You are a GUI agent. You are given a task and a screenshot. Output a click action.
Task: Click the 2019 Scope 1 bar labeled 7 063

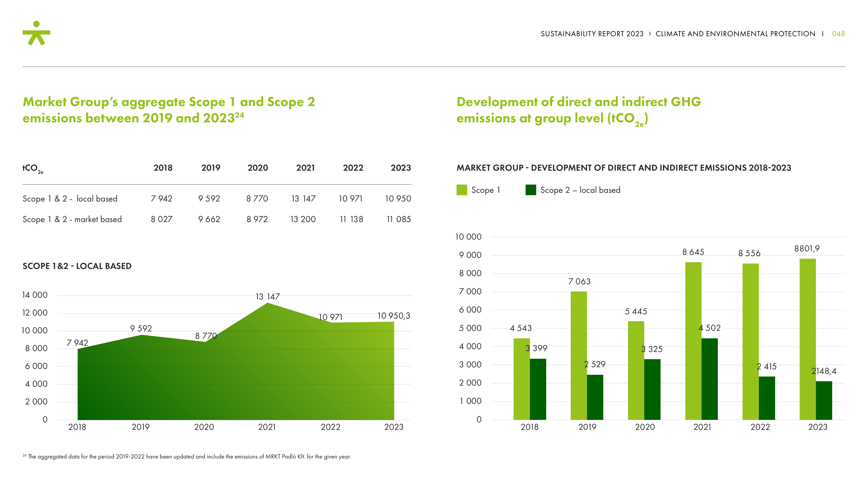(x=579, y=356)
